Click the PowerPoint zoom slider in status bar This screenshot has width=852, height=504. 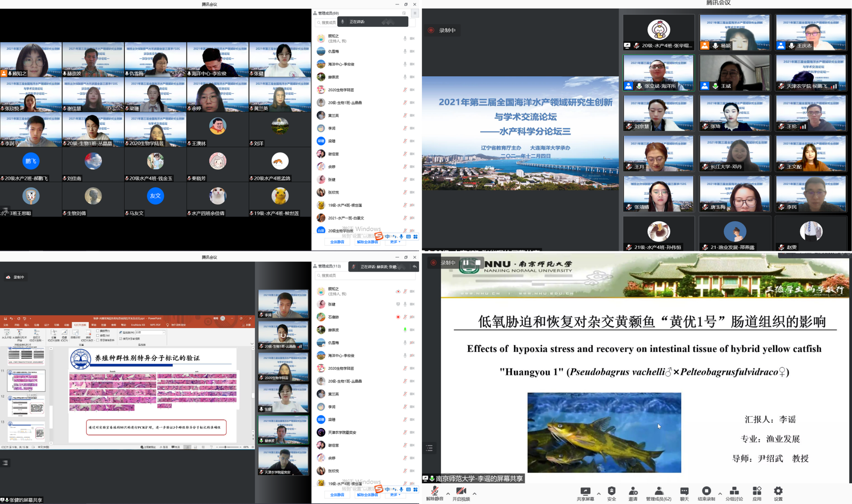tap(226, 447)
